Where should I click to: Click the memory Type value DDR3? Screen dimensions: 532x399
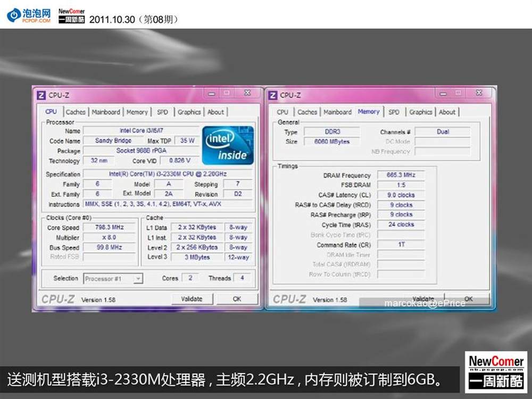pyautogui.click(x=332, y=131)
